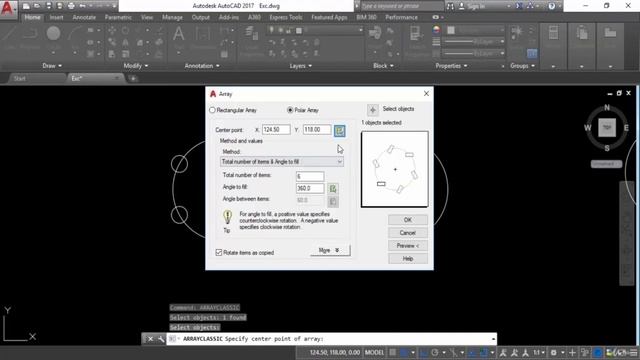
Task: Select the Text tool in Annotation panel
Action: coord(178,34)
